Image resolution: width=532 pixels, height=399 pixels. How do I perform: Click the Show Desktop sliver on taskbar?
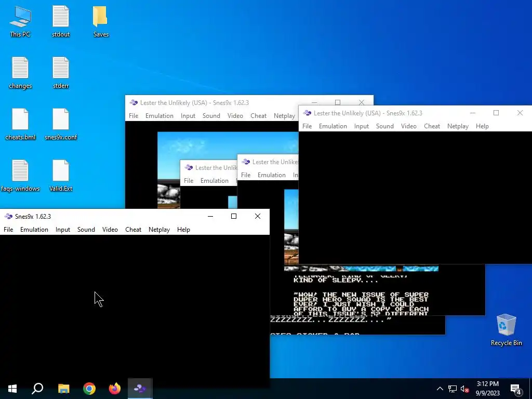point(530,389)
